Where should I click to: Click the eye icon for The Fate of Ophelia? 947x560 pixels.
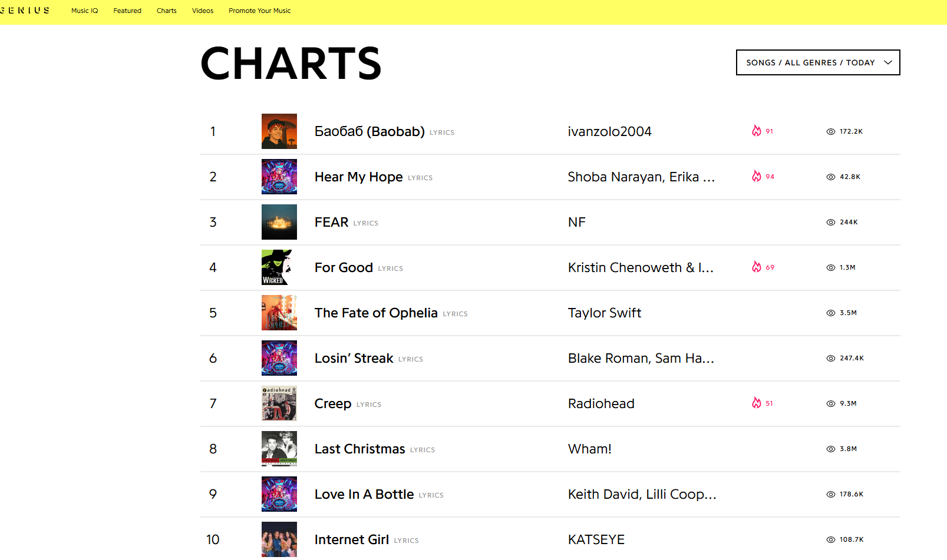pyautogui.click(x=831, y=313)
